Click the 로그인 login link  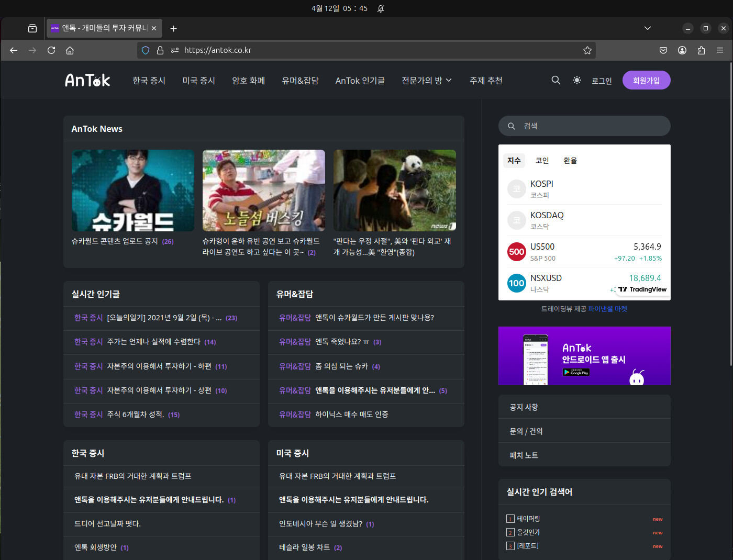tap(602, 81)
